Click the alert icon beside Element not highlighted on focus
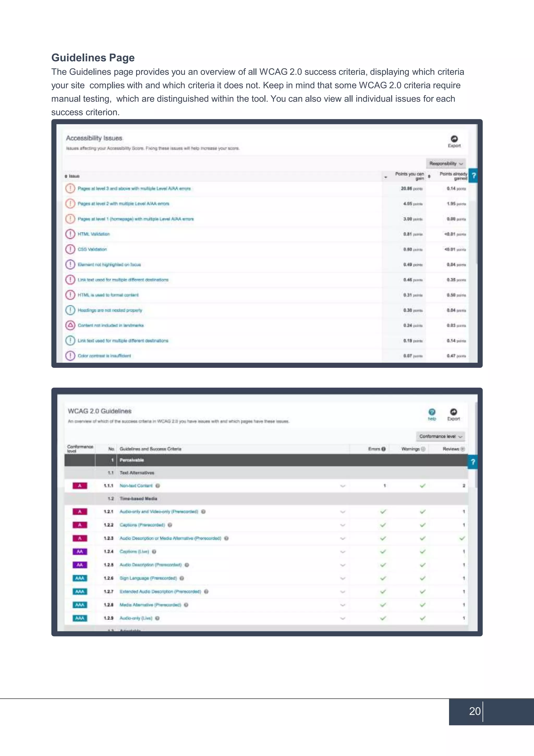This screenshot has height=756, width=534. pyautogui.click(x=70, y=265)
